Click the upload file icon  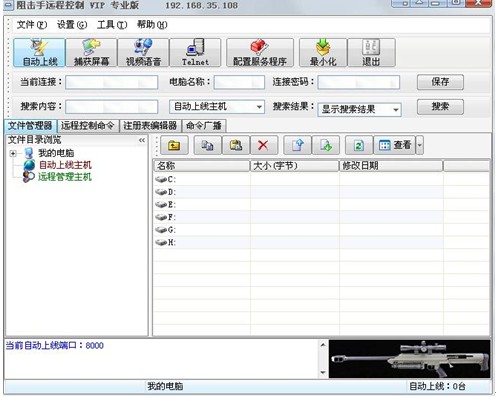298,145
